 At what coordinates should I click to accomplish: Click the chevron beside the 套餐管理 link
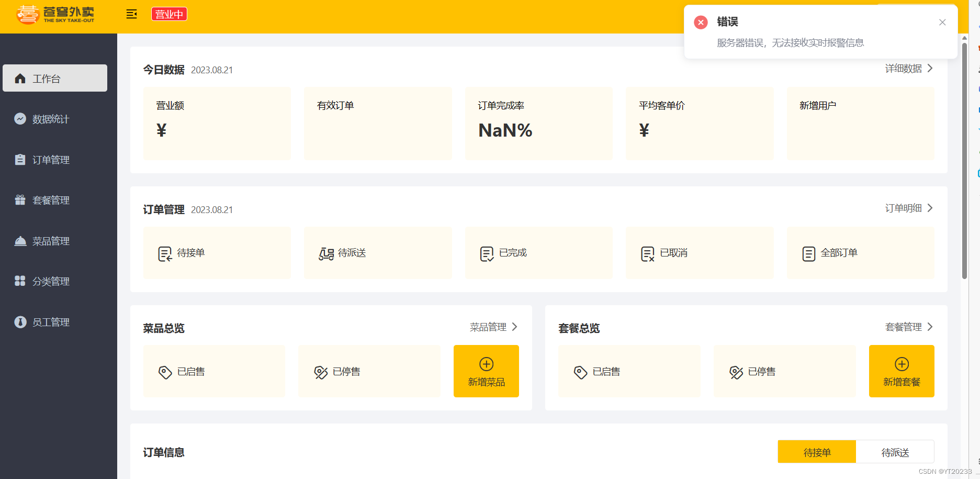click(930, 327)
